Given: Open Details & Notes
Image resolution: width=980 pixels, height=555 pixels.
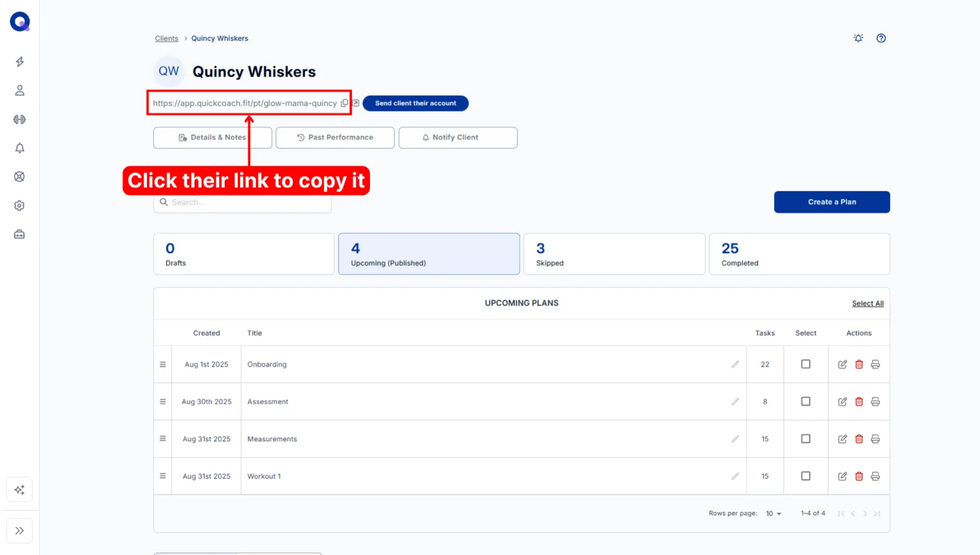Looking at the screenshot, I should [213, 138].
